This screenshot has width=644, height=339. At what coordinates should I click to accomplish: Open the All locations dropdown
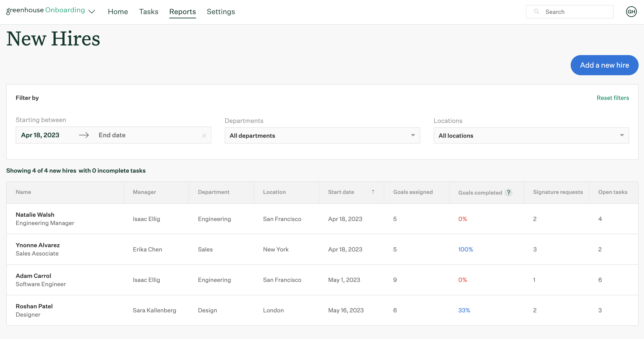(x=531, y=135)
